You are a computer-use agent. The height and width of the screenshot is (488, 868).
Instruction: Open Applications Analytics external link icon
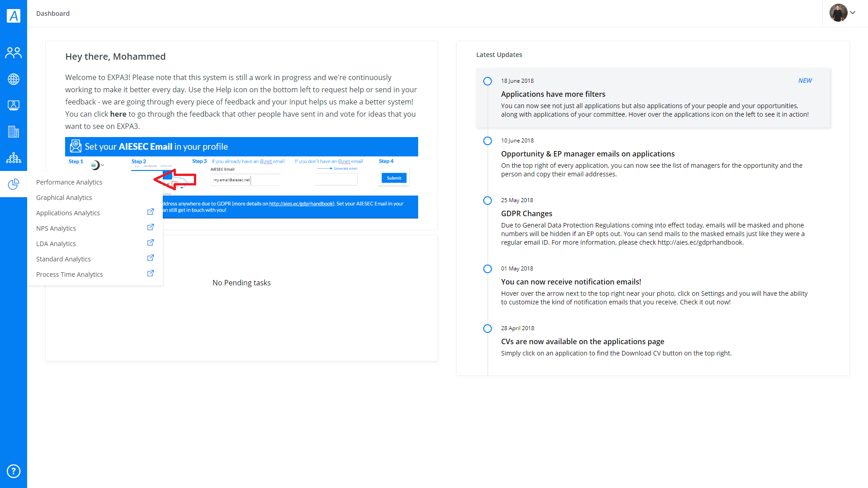[x=151, y=212]
